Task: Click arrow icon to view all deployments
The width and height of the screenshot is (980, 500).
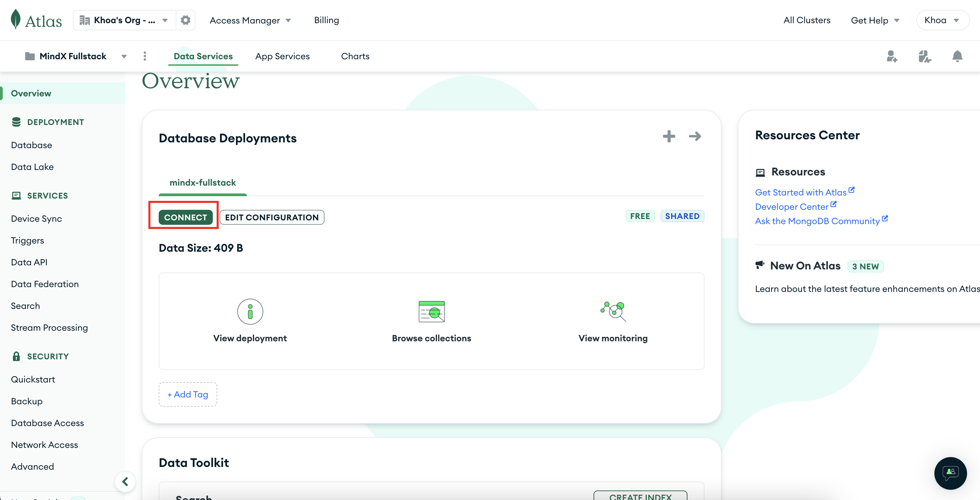Action: [x=695, y=136]
